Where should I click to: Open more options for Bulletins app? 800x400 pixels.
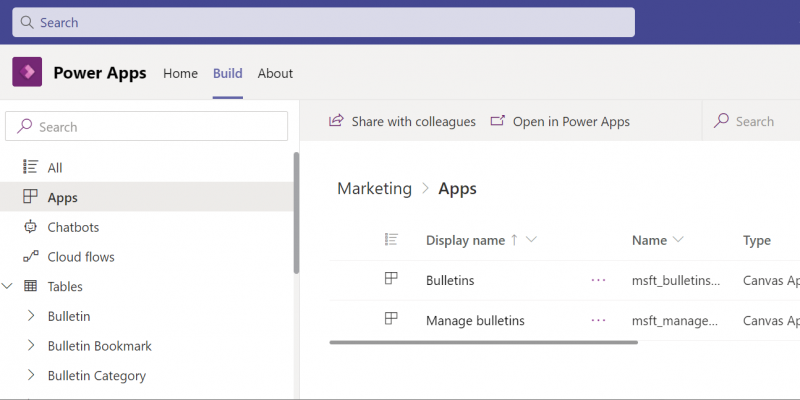tap(598, 281)
